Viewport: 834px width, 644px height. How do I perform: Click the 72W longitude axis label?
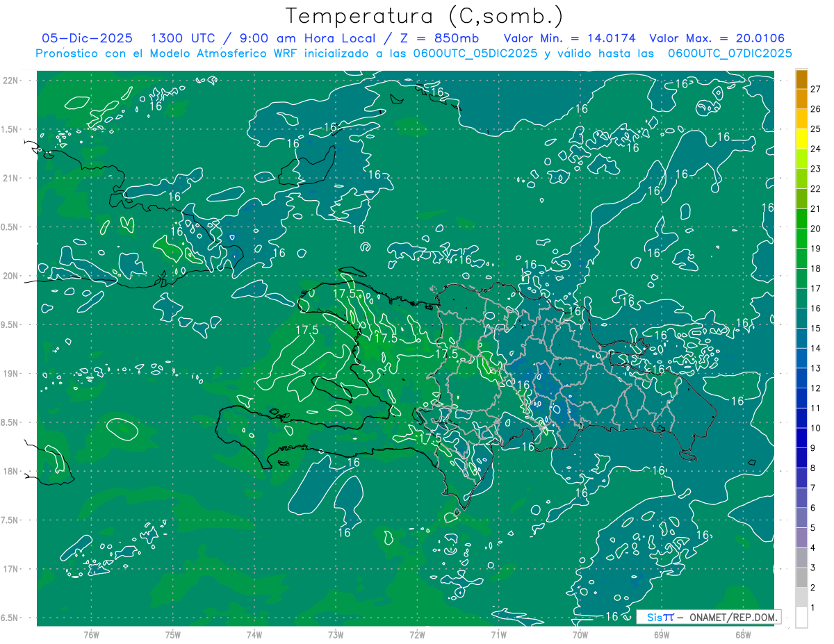click(x=417, y=634)
